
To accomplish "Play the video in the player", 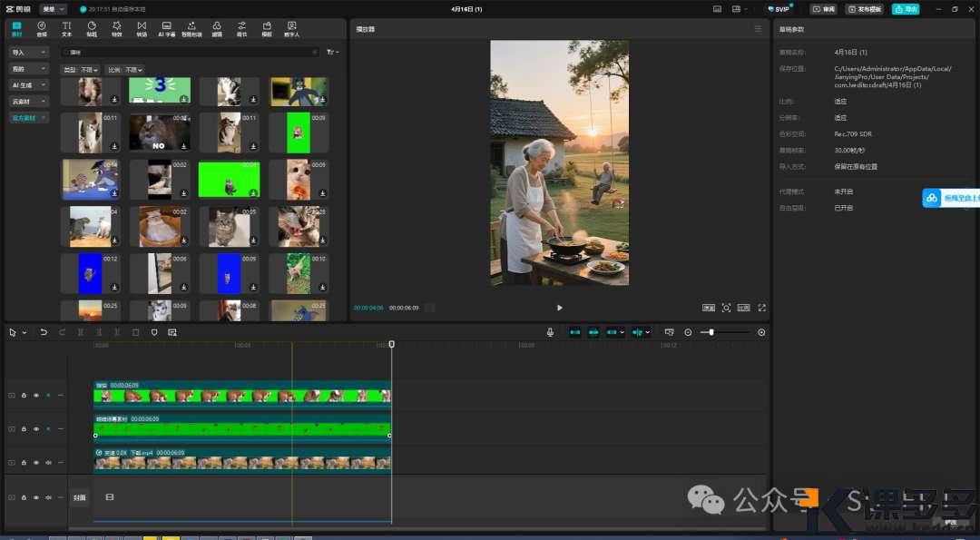I will tap(559, 308).
